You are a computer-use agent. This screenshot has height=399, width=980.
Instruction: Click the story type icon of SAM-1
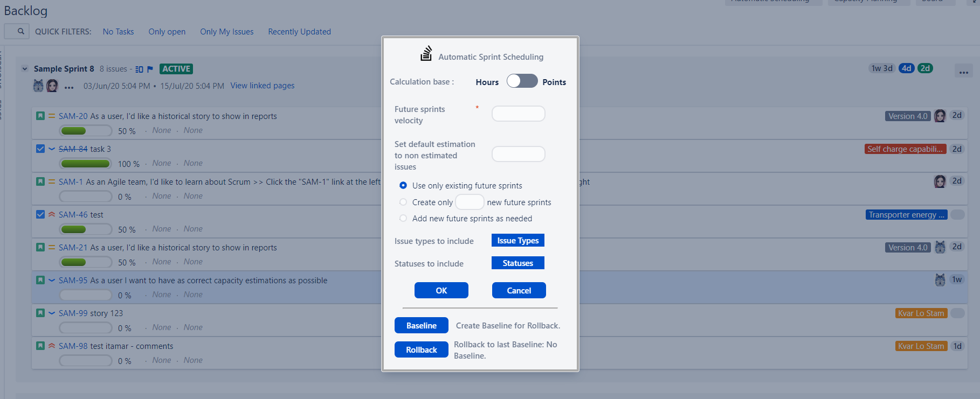tap(40, 181)
